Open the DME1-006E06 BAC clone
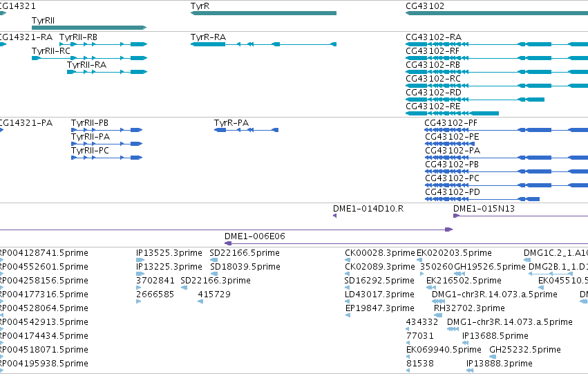Screen dimensions: 588x374 (406, 243)
